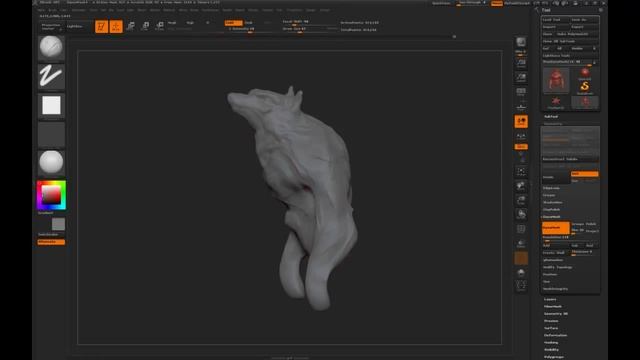Screen dimensions: 640x360
Task: Activate Draw mode button
Action: click(116, 27)
